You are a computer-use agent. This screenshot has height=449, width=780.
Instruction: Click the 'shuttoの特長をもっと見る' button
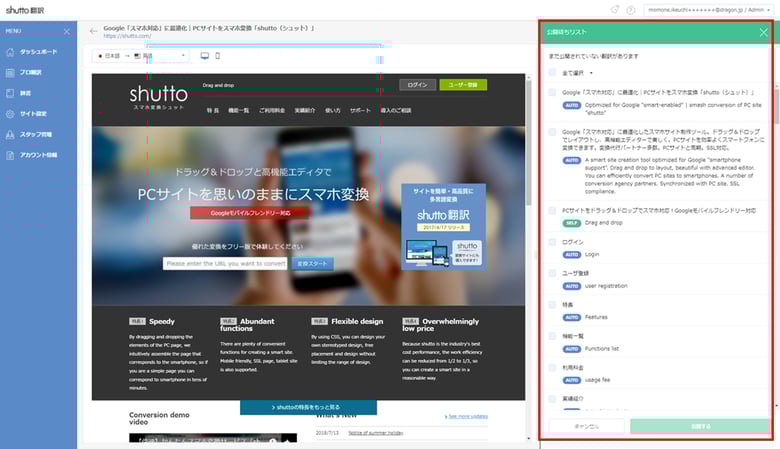[x=308, y=407]
